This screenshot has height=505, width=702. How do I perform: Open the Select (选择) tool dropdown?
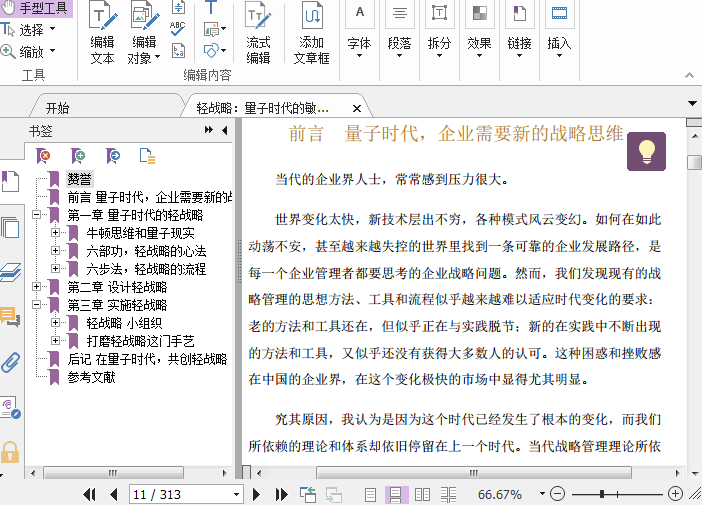pyautogui.click(x=52, y=29)
